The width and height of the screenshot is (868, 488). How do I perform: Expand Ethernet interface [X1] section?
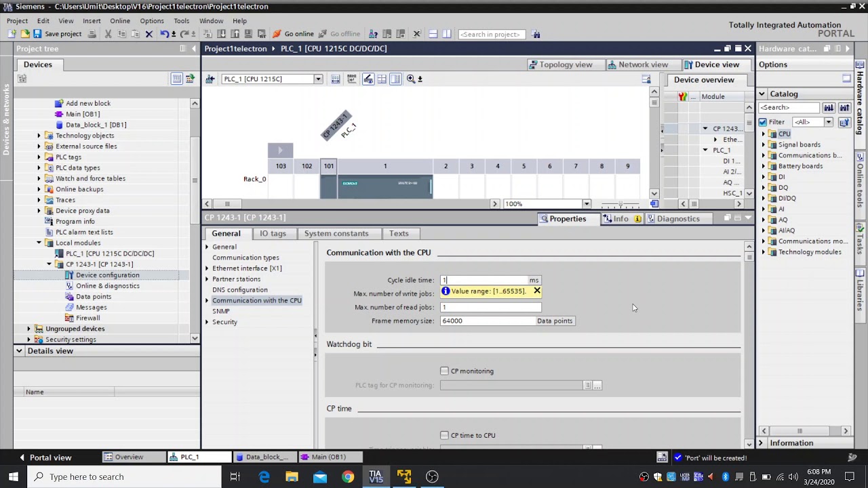pyautogui.click(x=208, y=268)
